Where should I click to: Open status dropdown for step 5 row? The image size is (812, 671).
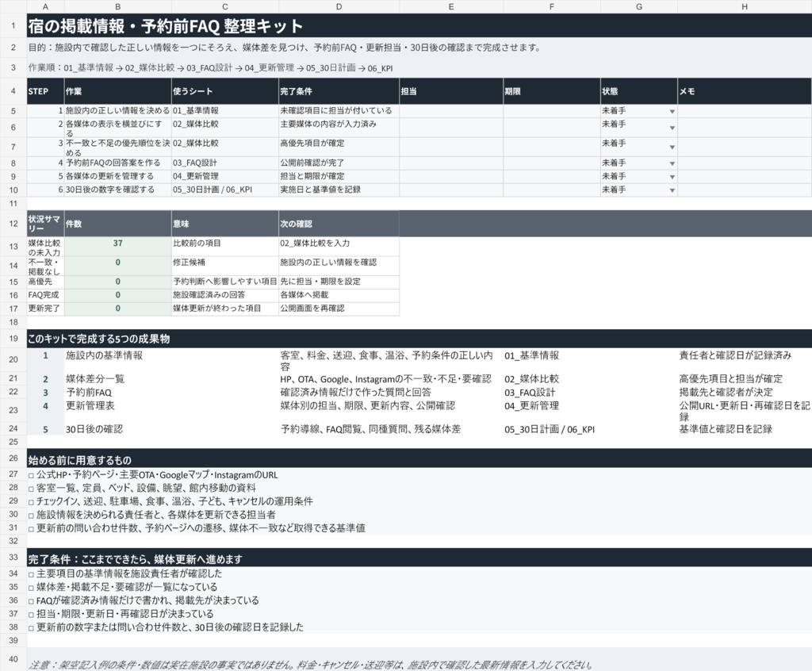(x=672, y=177)
